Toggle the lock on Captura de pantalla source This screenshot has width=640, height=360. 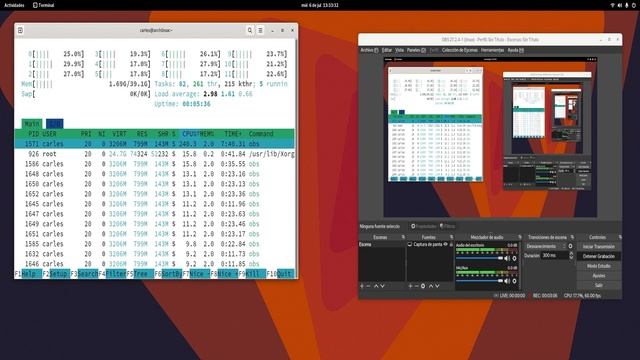[x=451, y=244]
